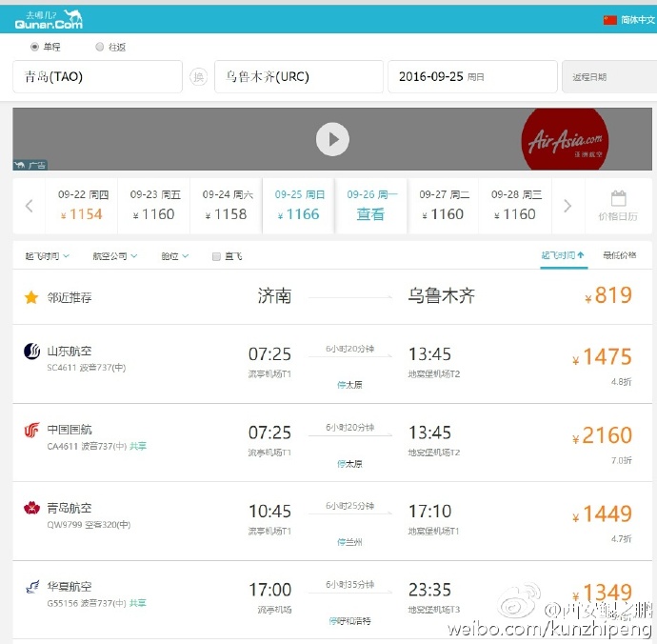Select the one-way 单程 radio button
This screenshot has height=644, width=657.
coord(35,47)
